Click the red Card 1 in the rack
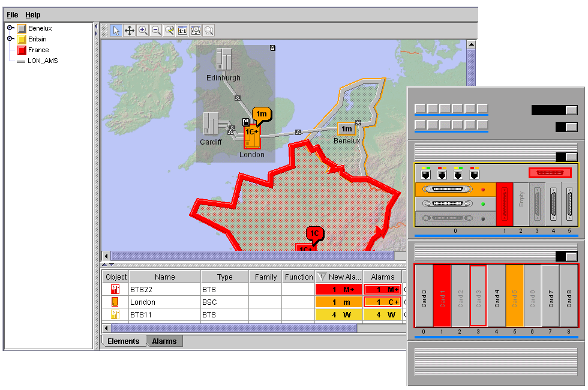The width and height of the screenshot is (588, 390). [x=442, y=295]
